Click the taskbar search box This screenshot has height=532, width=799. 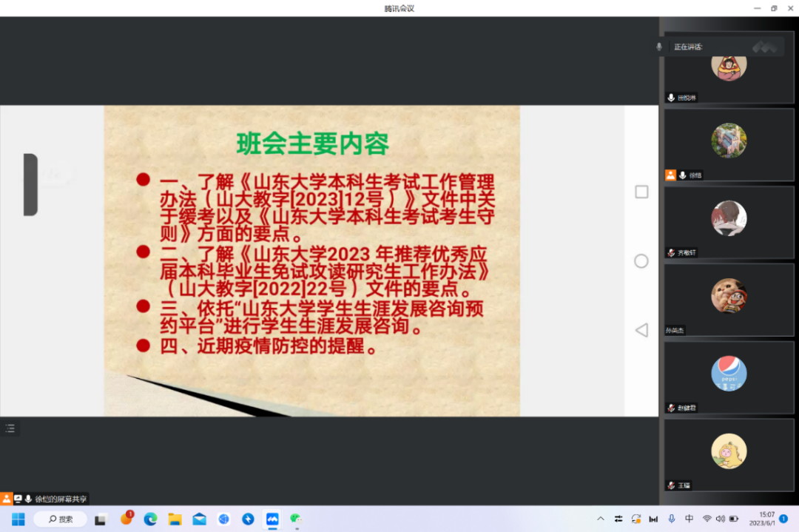click(59, 519)
